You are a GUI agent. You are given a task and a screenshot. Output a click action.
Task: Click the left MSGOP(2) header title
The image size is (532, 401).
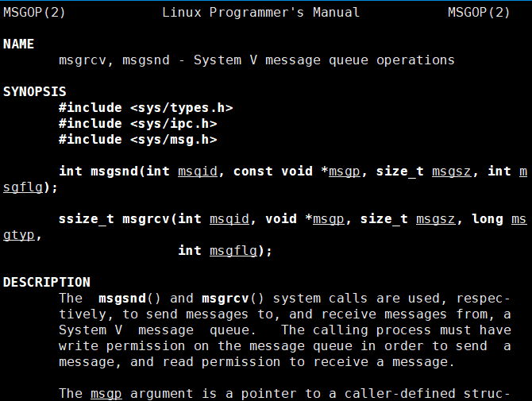[x=35, y=13]
